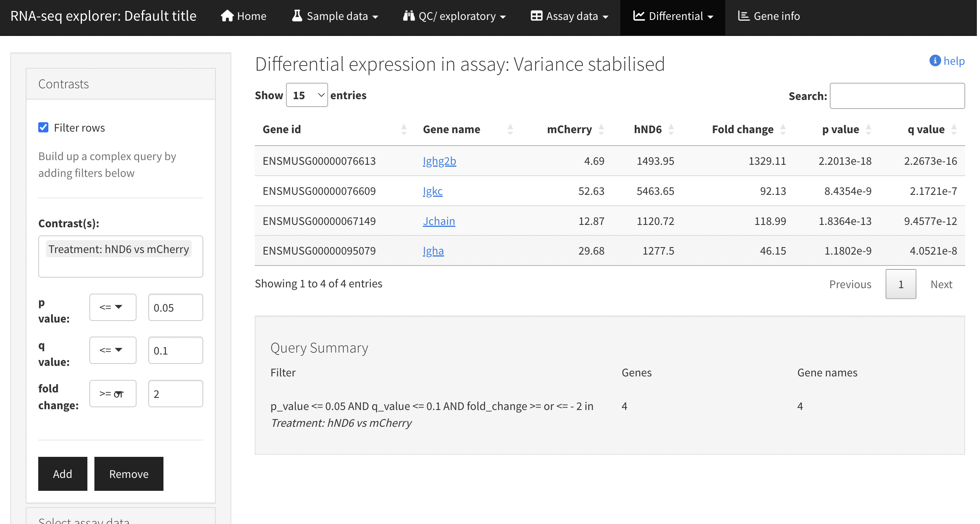Click the Next page button
Viewport: 980px width, 524px height.
pyautogui.click(x=941, y=283)
